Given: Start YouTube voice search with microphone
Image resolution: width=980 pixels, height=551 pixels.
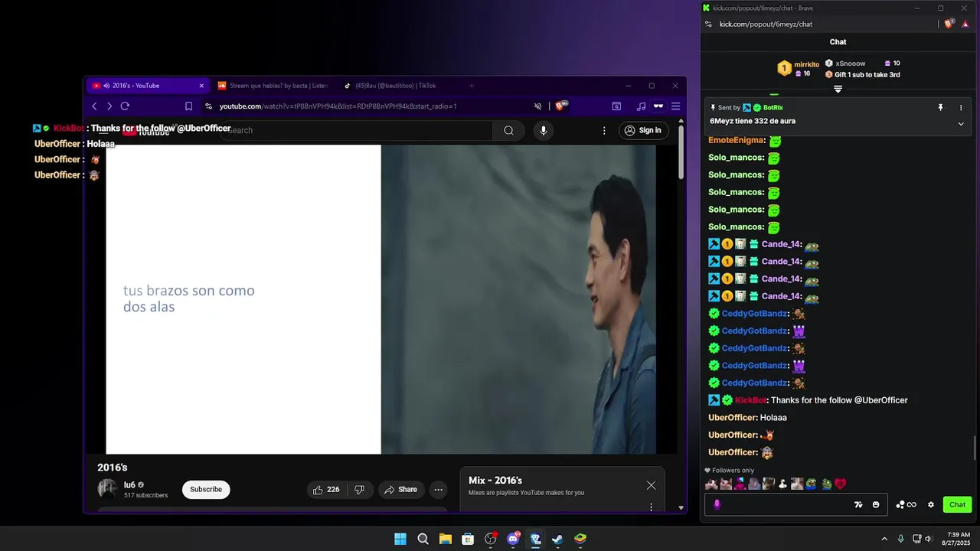Looking at the screenshot, I should tap(544, 130).
